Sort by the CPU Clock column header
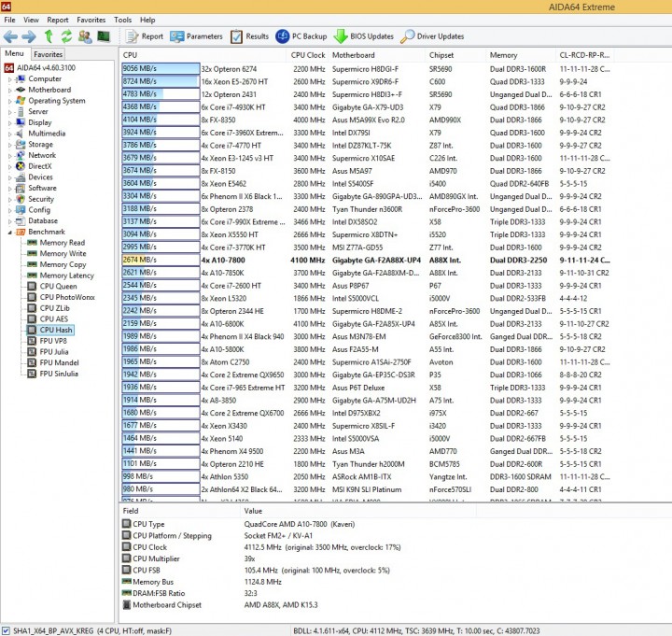 tap(308, 55)
